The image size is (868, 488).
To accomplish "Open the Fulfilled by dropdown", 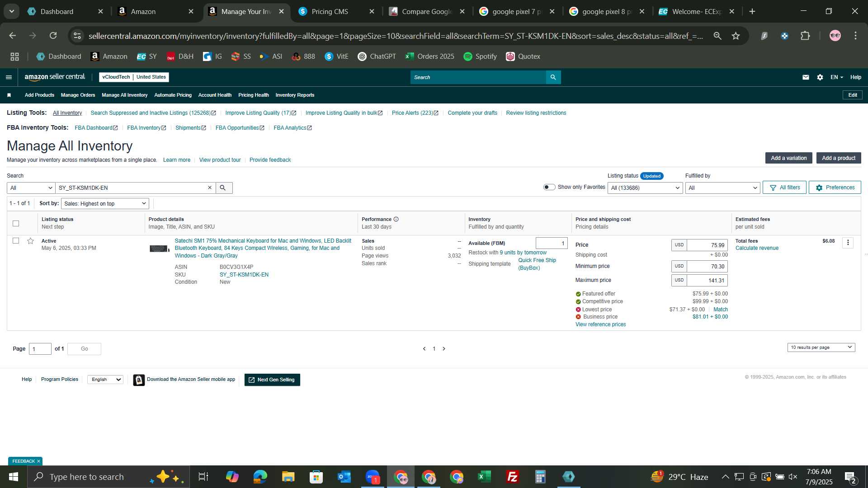I will [x=722, y=188].
